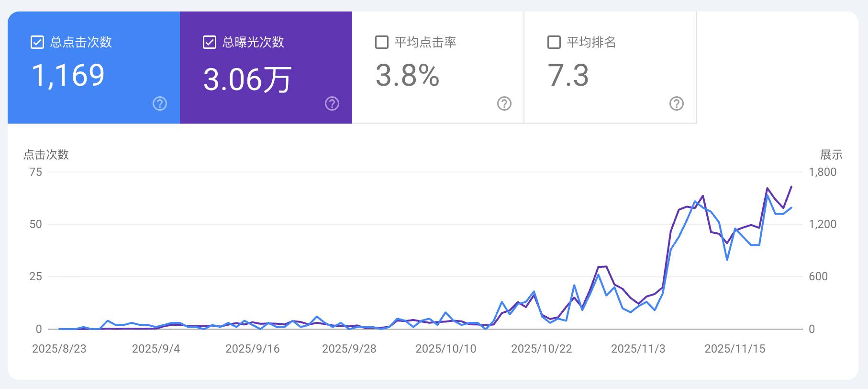Uncheck the 总曝光次数 checkbox
Viewport: 868px width, 389px height.
[x=210, y=42]
